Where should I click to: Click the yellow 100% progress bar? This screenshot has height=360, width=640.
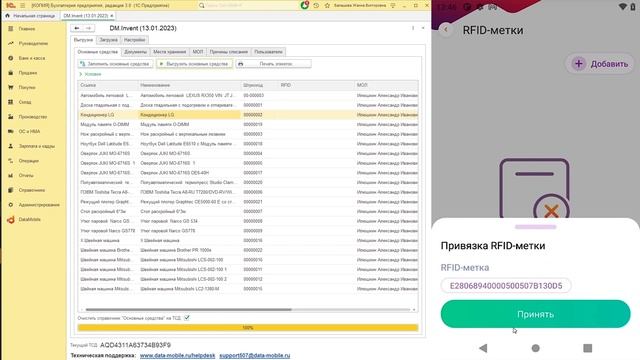(x=248, y=327)
